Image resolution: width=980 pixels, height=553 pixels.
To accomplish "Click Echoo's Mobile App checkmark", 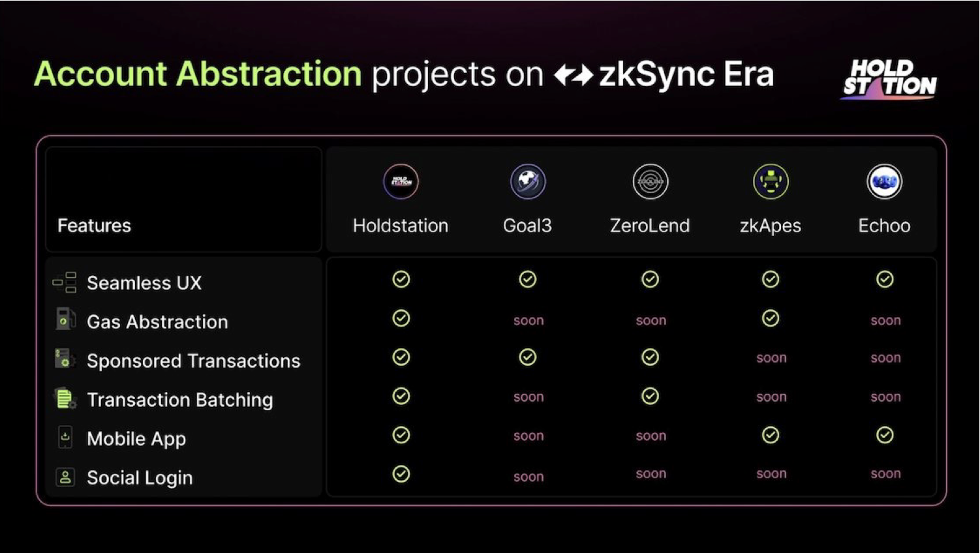I will (885, 435).
